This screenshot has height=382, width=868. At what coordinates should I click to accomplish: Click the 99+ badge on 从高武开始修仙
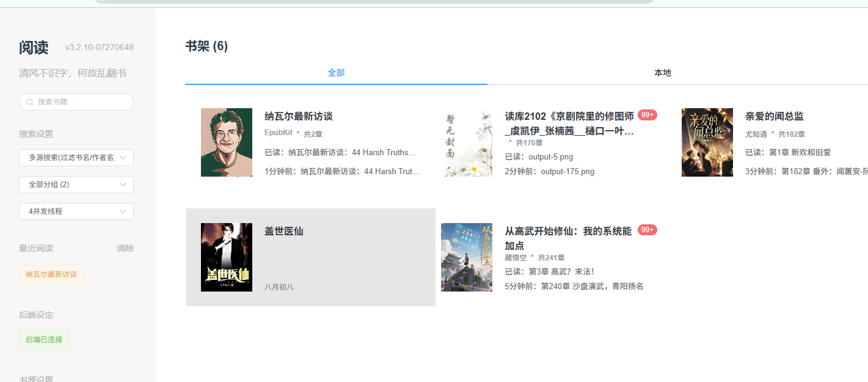[x=647, y=230]
